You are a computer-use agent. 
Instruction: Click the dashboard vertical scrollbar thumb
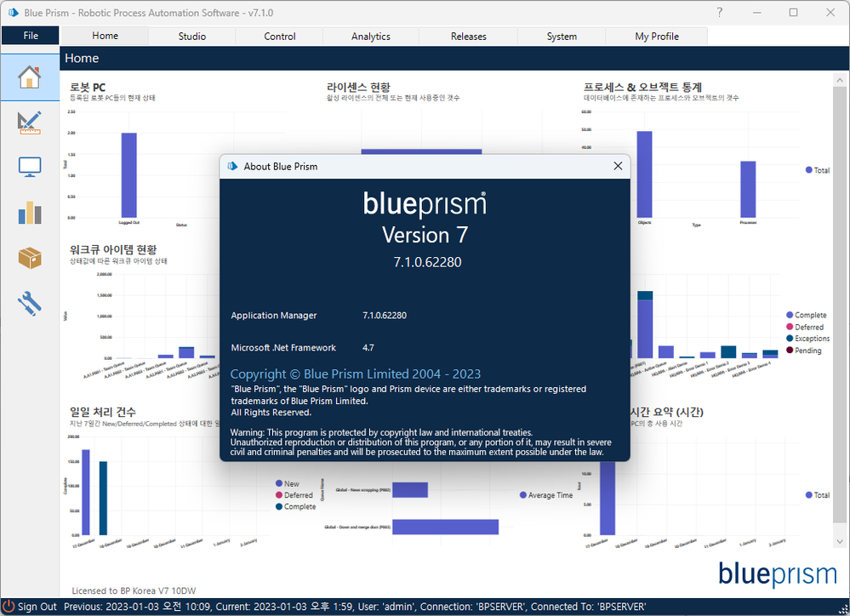pos(840,305)
